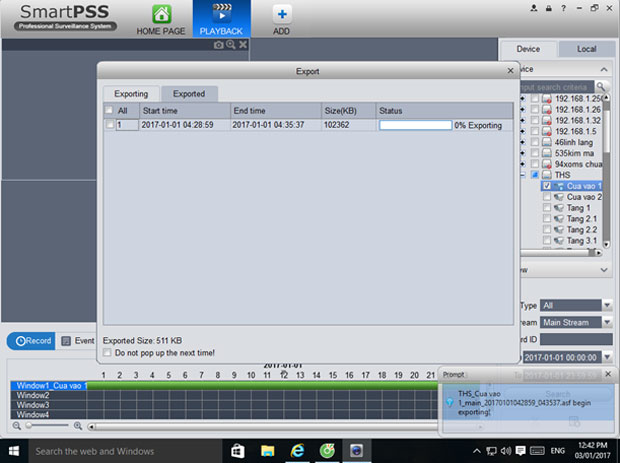Open the Device tab

[528, 49]
